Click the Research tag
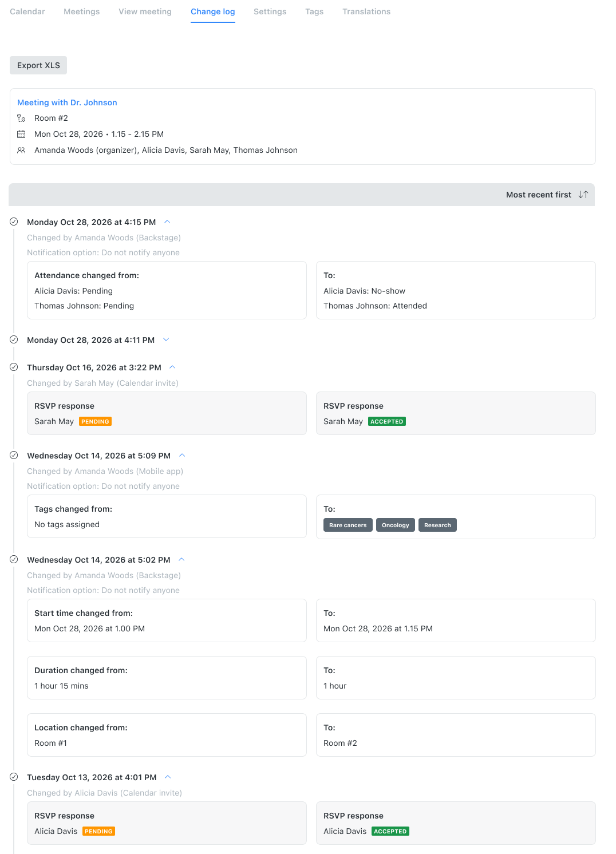Image resolution: width=616 pixels, height=854 pixels. point(437,525)
